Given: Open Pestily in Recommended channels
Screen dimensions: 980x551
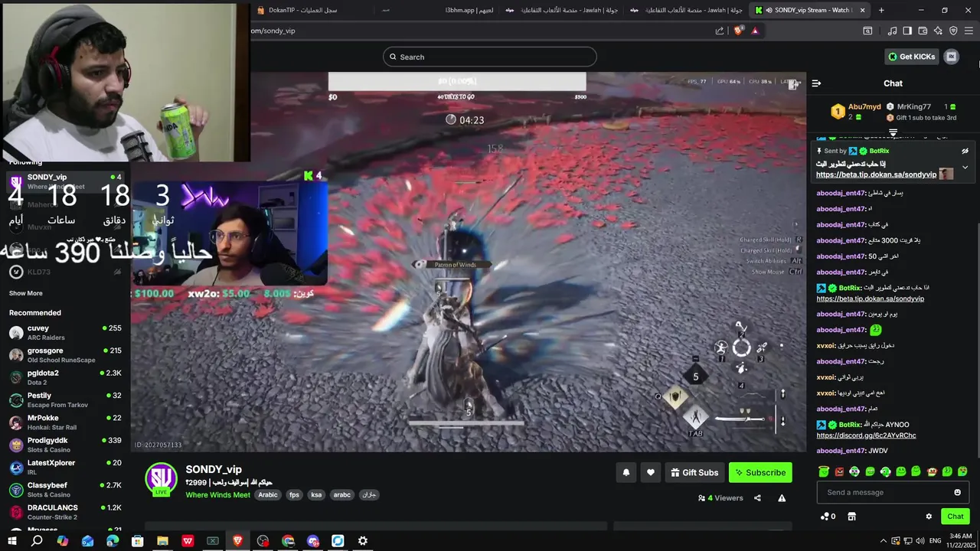Looking at the screenshot, I should click(x=65, y=400).
